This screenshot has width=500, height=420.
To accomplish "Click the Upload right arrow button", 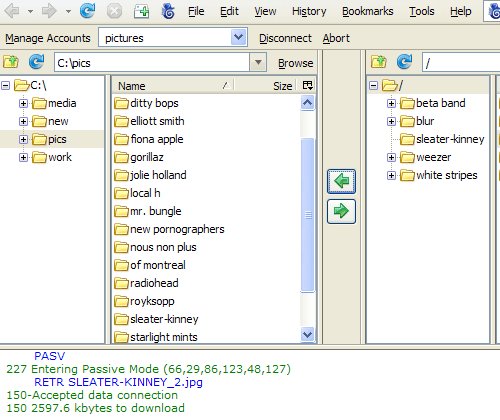I will [341, 211].
